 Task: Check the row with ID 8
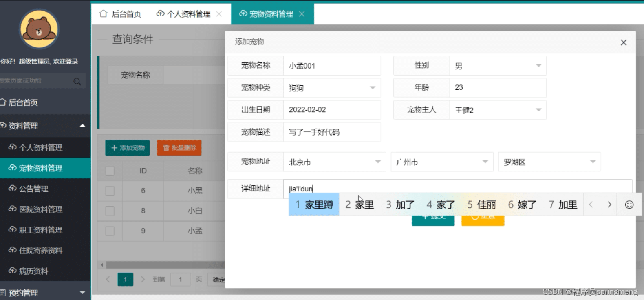110,211
